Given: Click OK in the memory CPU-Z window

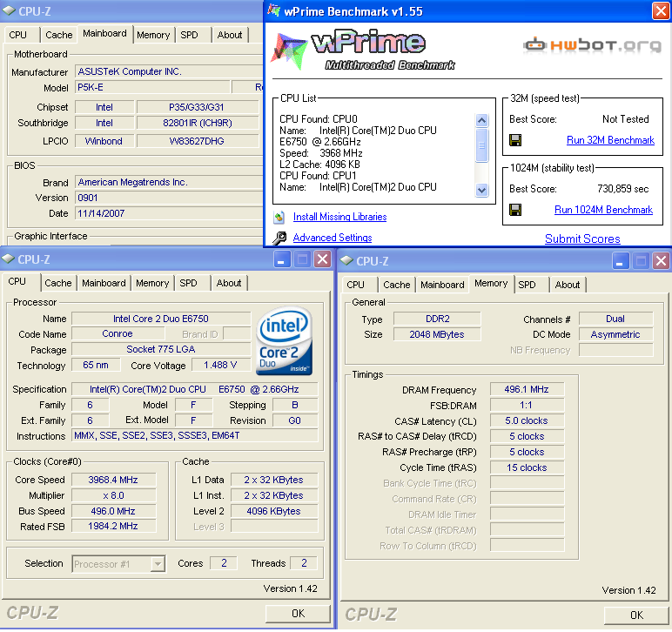Looking at the screenshot, I should [x=636, y=615].
